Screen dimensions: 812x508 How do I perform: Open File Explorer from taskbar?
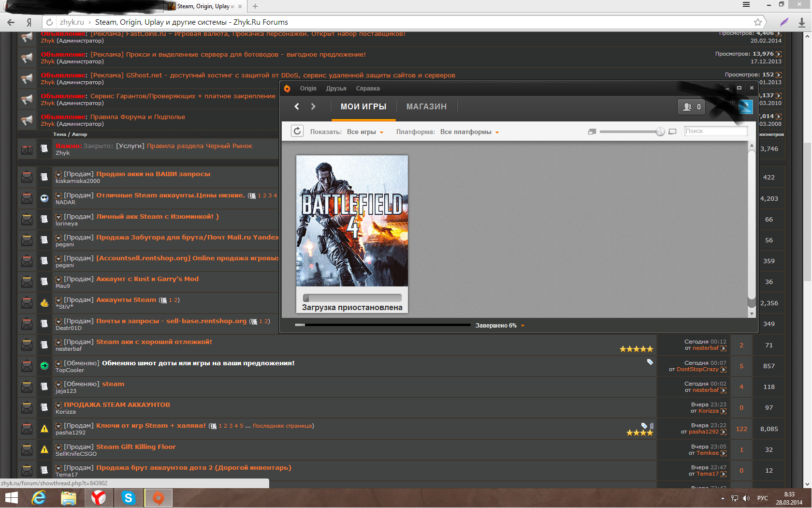coord(68,498)
